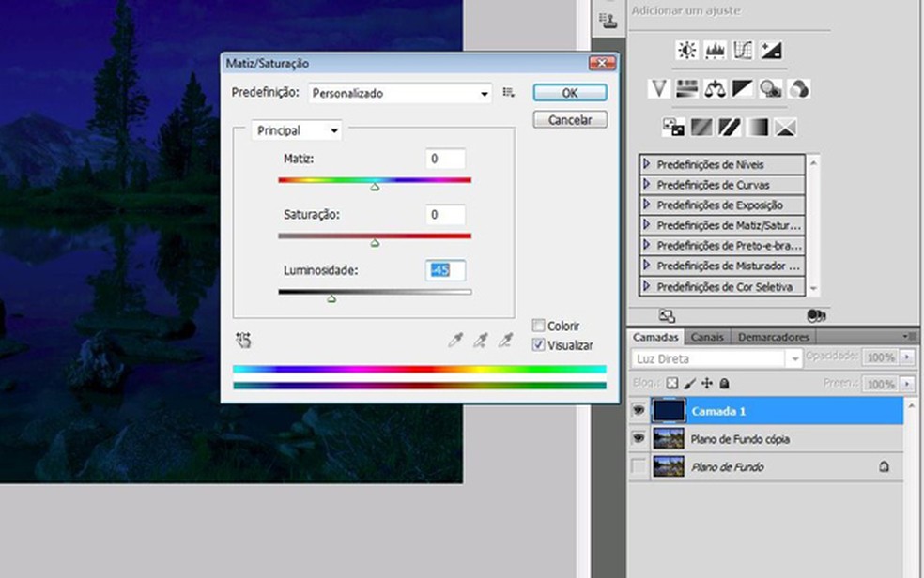924x578 pixels.
Task: Switch to the Canais tab
Action: [707, 337]
